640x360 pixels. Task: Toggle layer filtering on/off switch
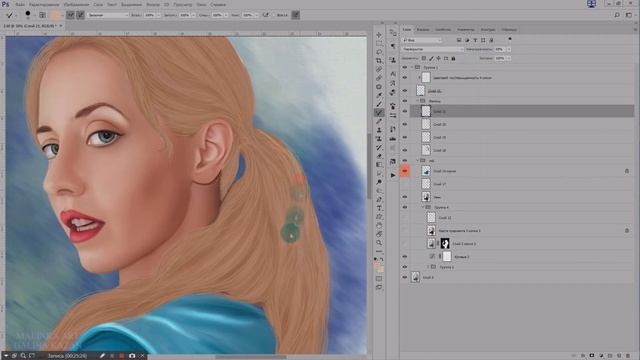point(510,39)
